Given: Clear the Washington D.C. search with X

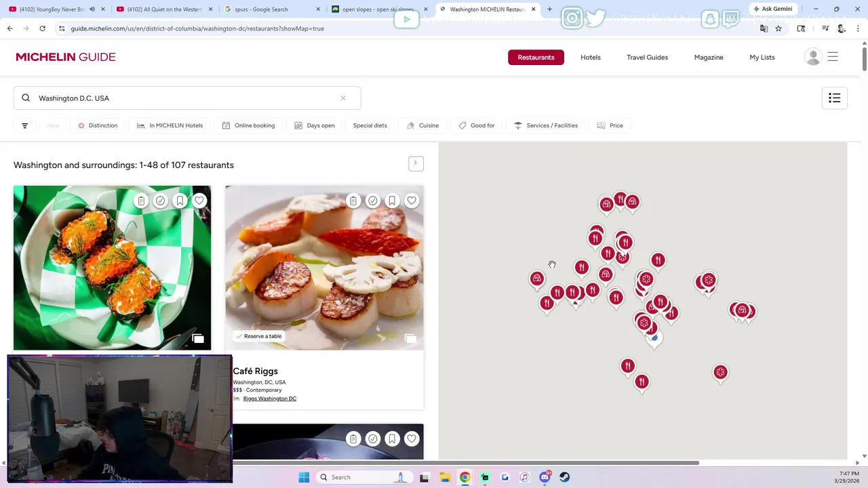Looking at the screenshot, I should (x=343, y=98).
